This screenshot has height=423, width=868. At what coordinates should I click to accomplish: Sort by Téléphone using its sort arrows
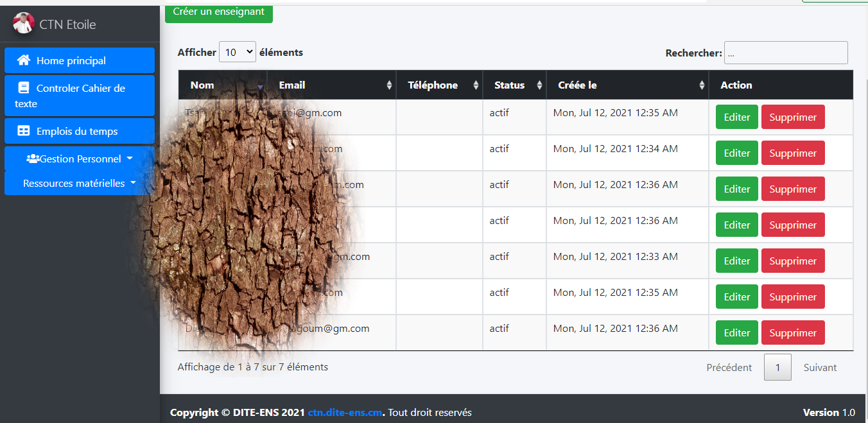476,85
